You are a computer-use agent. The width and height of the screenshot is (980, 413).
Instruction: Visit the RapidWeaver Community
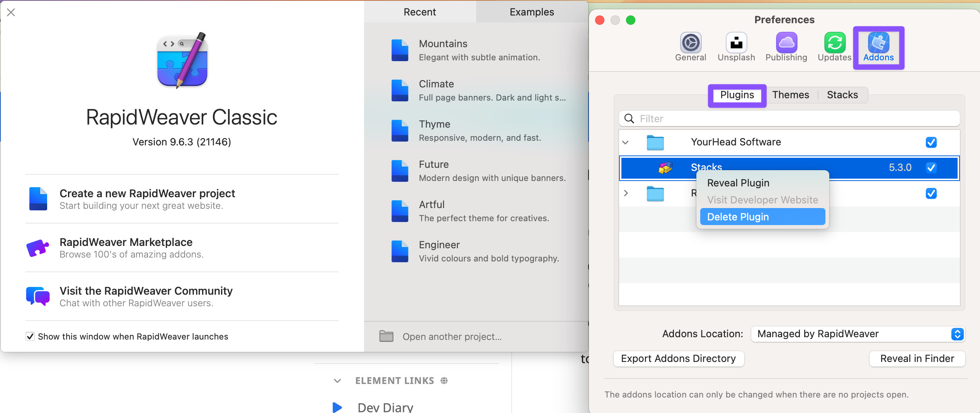(182, 296)
